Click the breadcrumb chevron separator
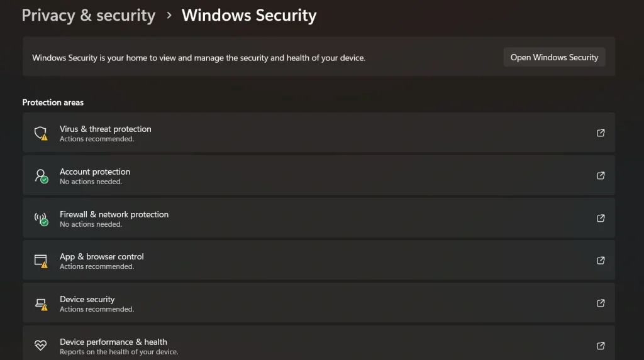The image size is (644, 360). coord(169,16)
